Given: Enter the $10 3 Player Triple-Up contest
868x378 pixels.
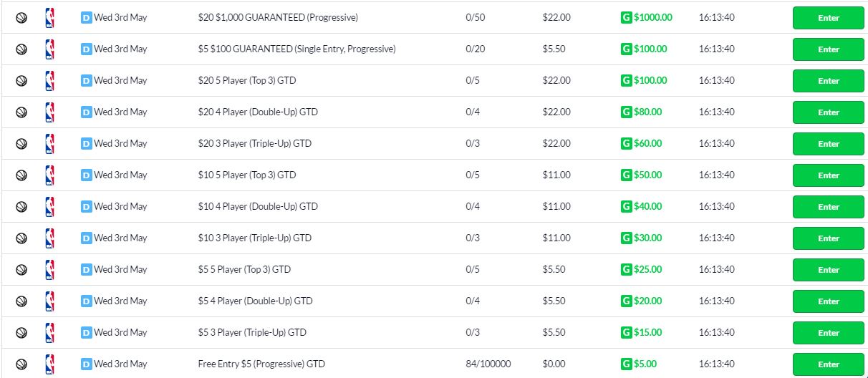Looking at the screenshot, I should (x=829, y=238).
